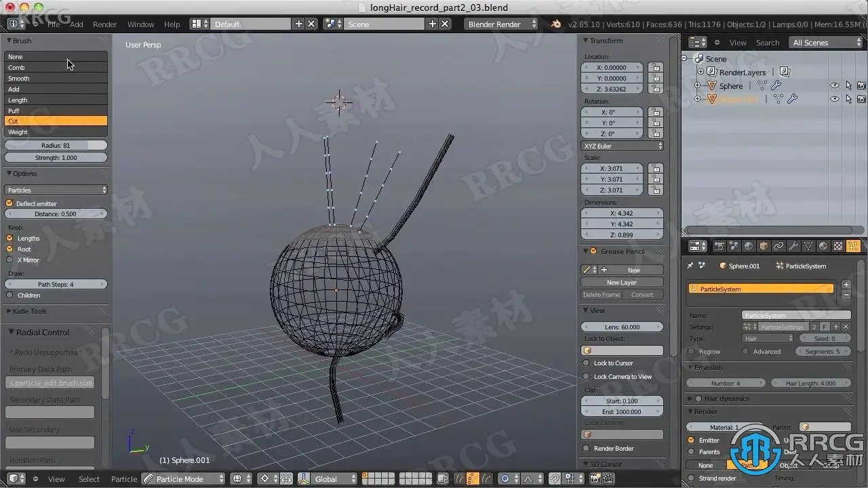The image size is (868, 488).
Task: Open the Particles properties tab icon
Action: [853, 246]
